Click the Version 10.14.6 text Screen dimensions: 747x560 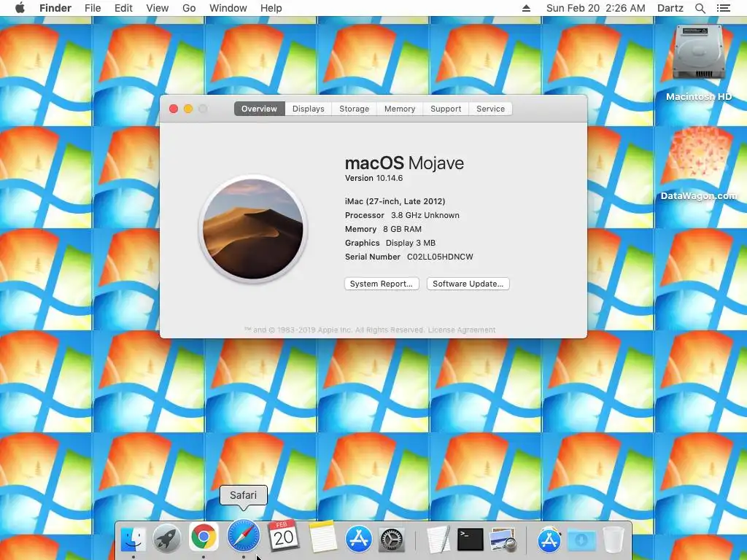point(373,178)
